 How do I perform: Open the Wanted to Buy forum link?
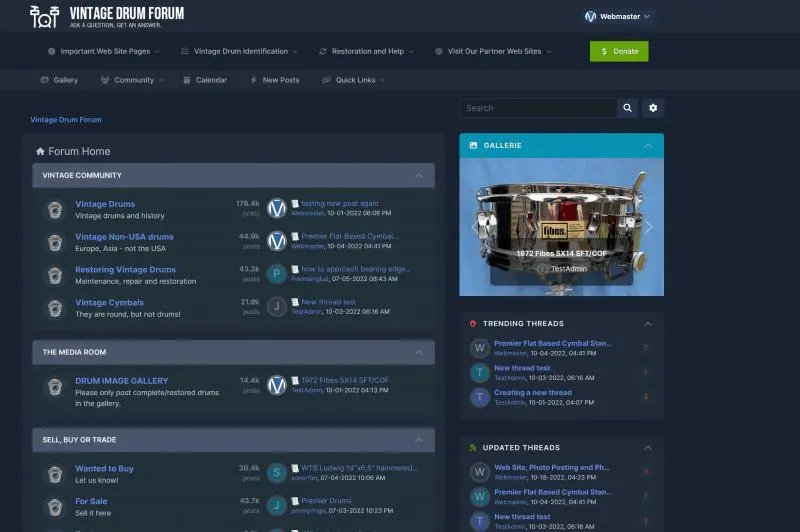(x=104, y=469)
